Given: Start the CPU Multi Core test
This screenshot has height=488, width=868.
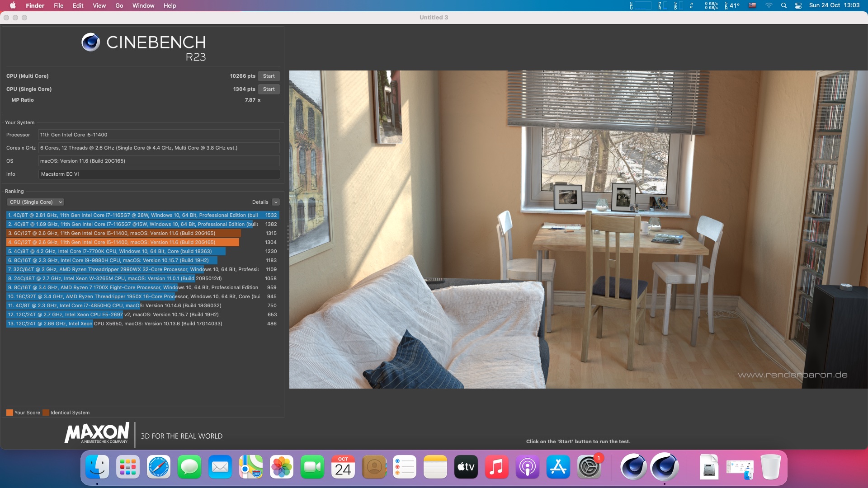Looking at the screenshot, I should pos(269,76).
